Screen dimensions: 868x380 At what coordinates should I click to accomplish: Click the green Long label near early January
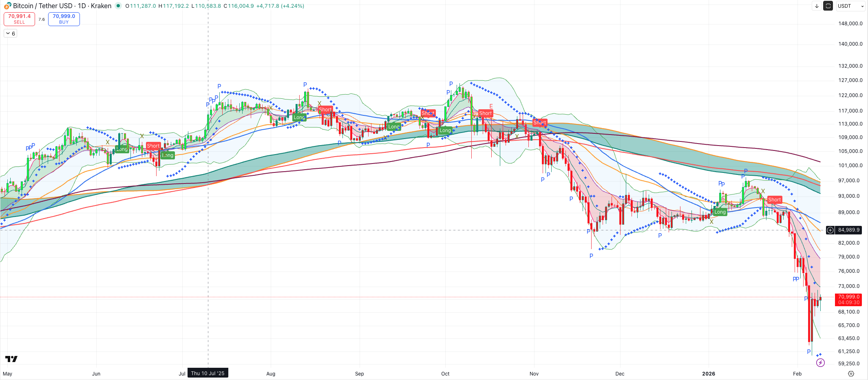coord(720,212)
